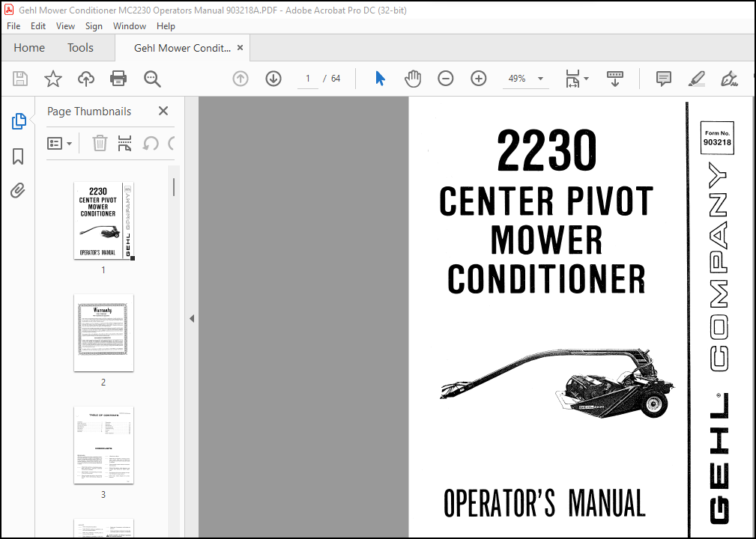Select the page 1 thumbnail
This screenshot has height=539, width=756.
pos(103,221)
